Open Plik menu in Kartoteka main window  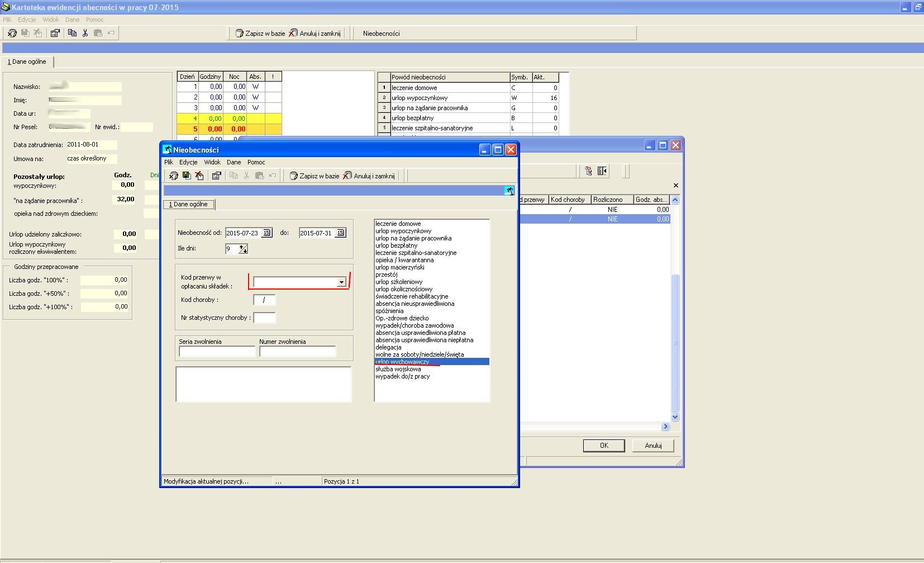7,20
